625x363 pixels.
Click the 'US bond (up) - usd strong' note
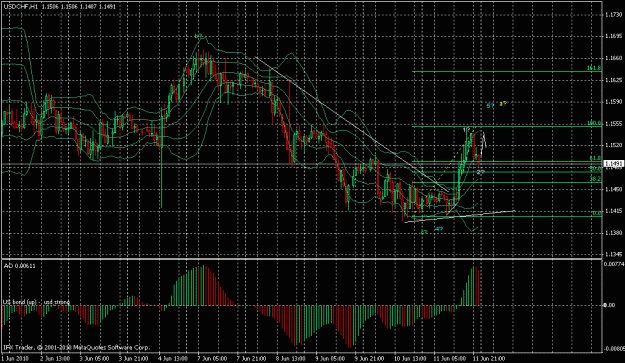pos(36,302)
